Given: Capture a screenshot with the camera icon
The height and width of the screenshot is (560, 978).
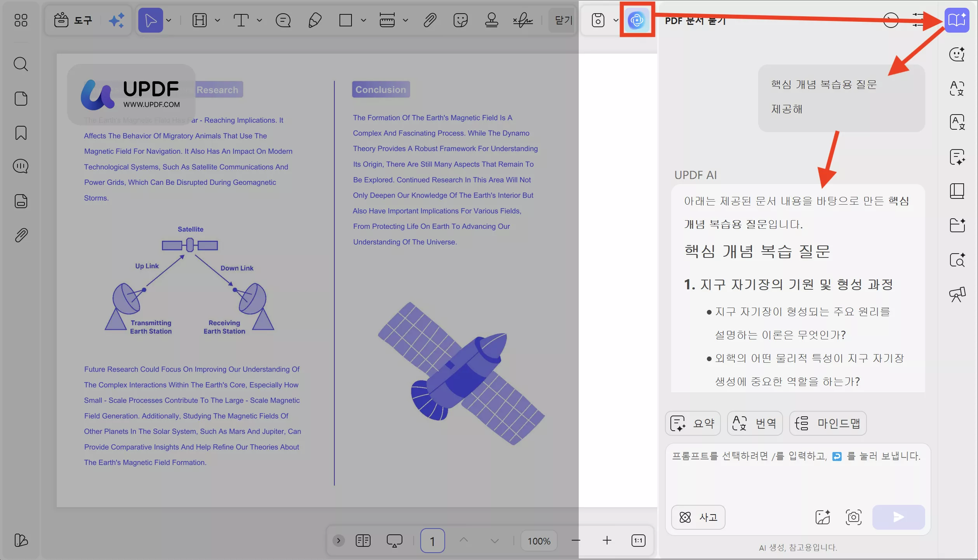Looking at the screenshot, I should (853, 517).
